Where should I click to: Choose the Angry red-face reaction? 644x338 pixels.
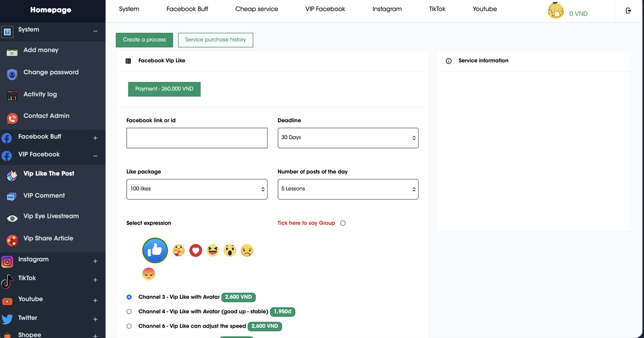click(x=149, y=274)
